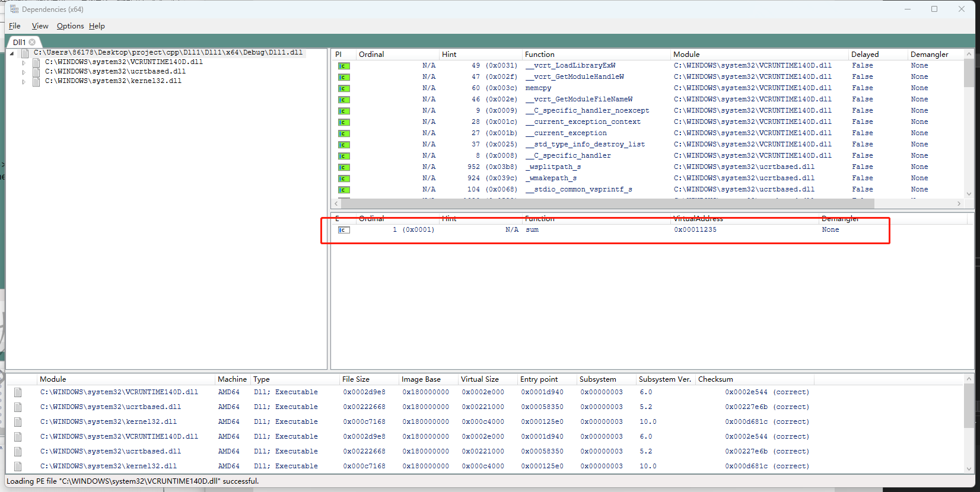Click the file icon of kernel32.dll in tree
The height and width of the screenshot is (492, 980).
[x=36, y=81]
